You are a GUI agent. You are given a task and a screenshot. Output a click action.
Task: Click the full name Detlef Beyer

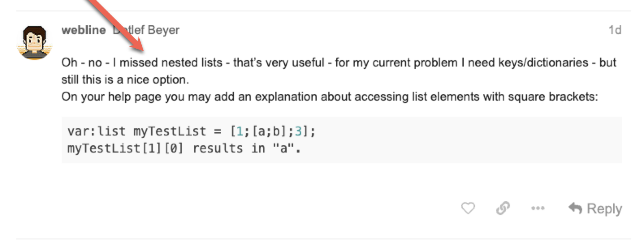tap(146, 30)
